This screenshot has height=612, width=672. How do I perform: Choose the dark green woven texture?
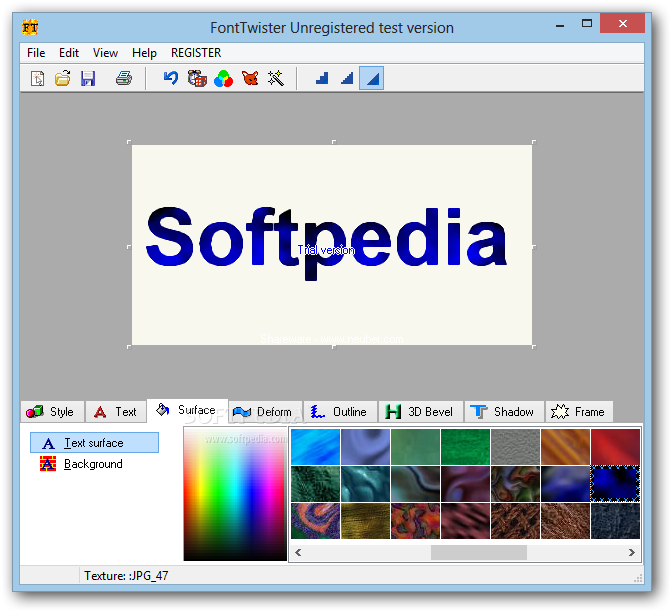315,484
